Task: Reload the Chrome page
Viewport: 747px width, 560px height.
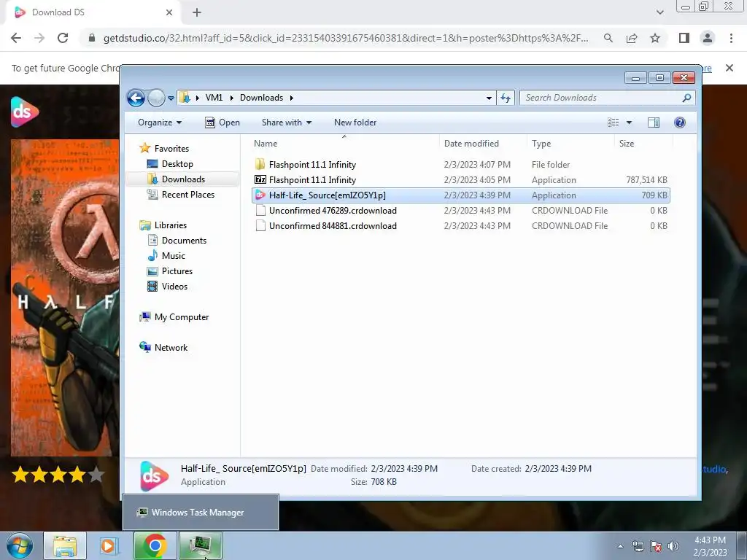Action: tap(63, 38)
